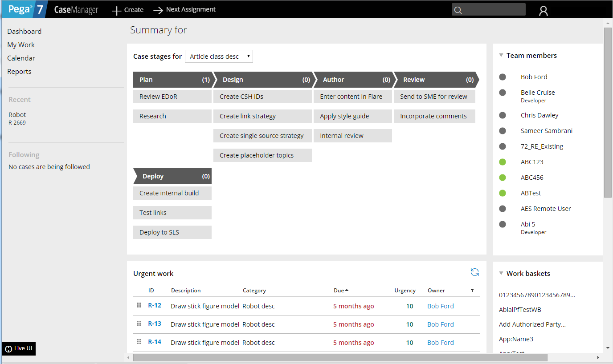This screenshot has height=364, width=613.
Task: Click the Next Assignment arrow icon
Action: [x=159, y=9]
